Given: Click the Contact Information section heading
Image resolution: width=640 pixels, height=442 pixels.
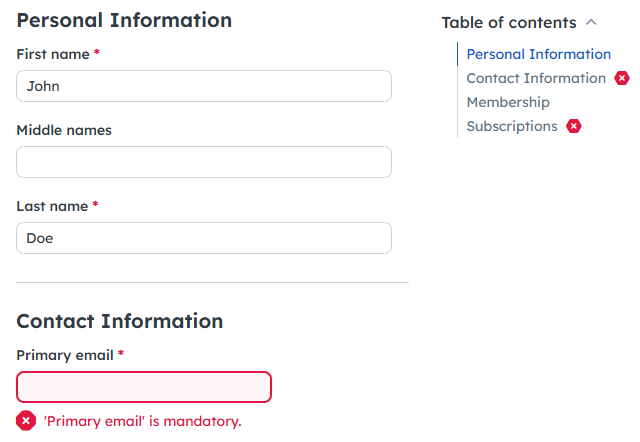Looking at the screenshot, I should [x=120, y=321].
